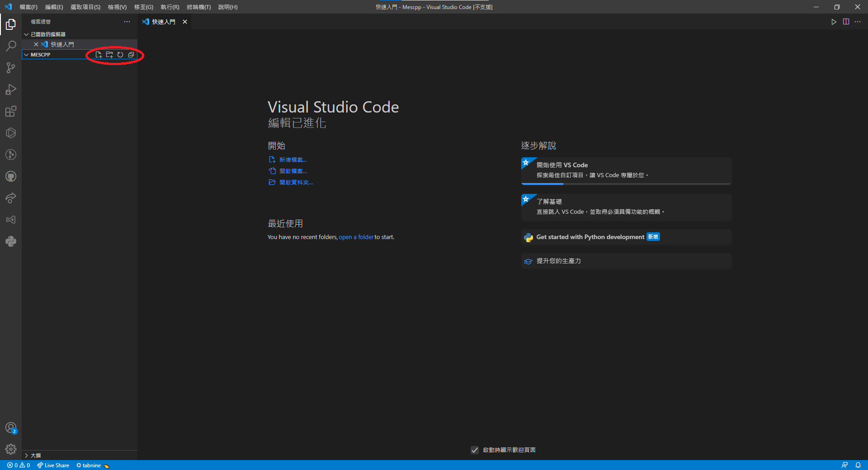
Task: Click the 開啟檔案... link
Action: point(293,171)
